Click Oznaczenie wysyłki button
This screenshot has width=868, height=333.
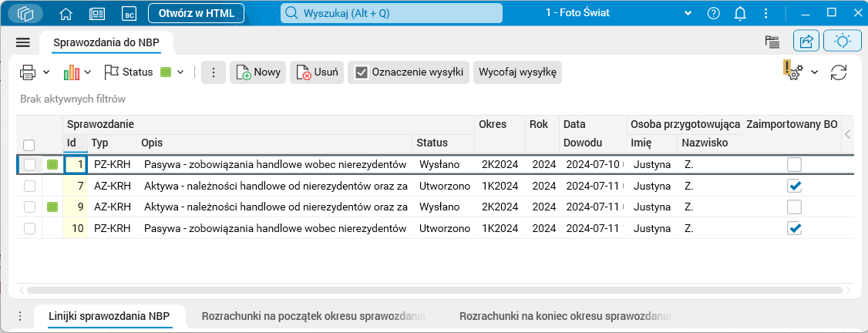(x=409, y=72)
